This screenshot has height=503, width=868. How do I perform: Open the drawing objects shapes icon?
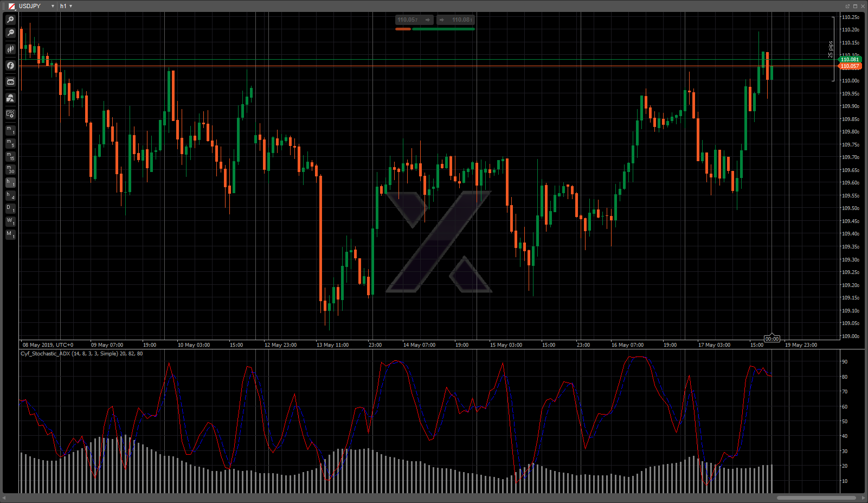tap(10, 98)
